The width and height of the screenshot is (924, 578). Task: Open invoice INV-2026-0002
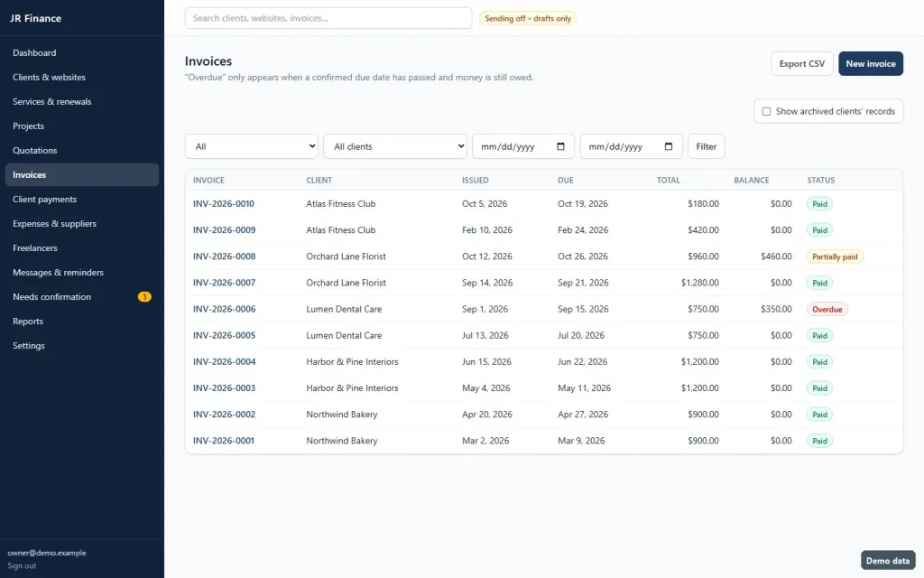[224, 414]
